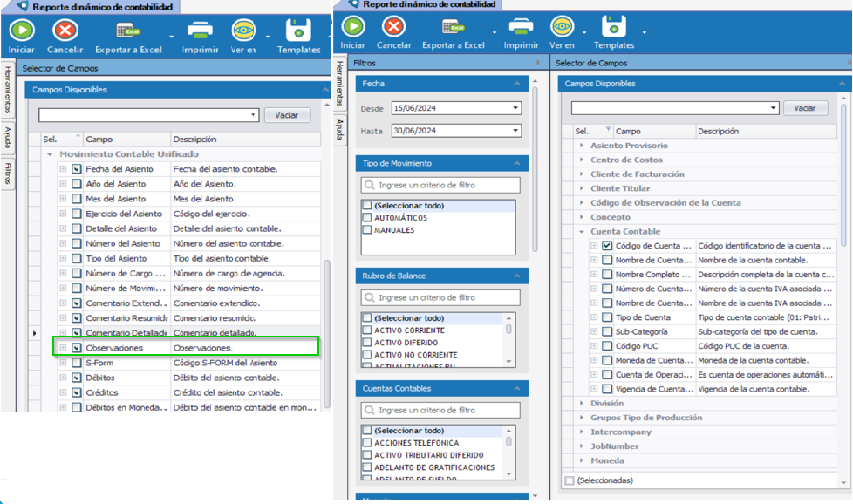Check MANUALES filter checkbox

(367, 230)
